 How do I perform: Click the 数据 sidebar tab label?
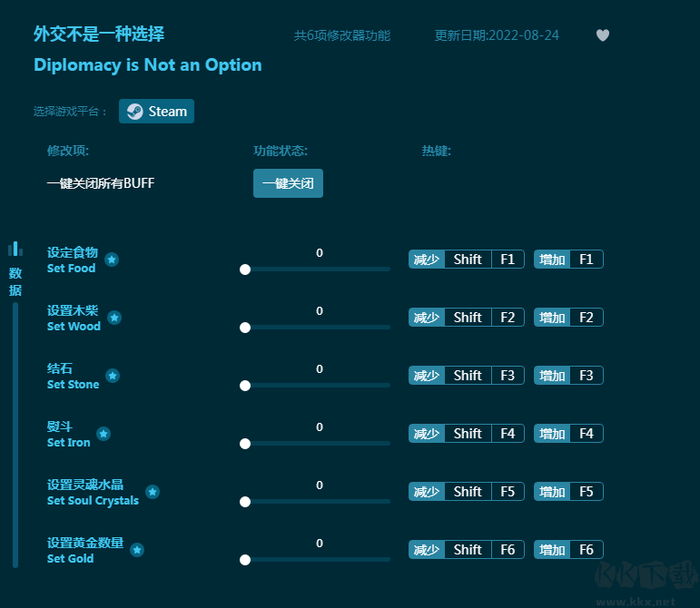pyautogui.click(x=15, y=281)
